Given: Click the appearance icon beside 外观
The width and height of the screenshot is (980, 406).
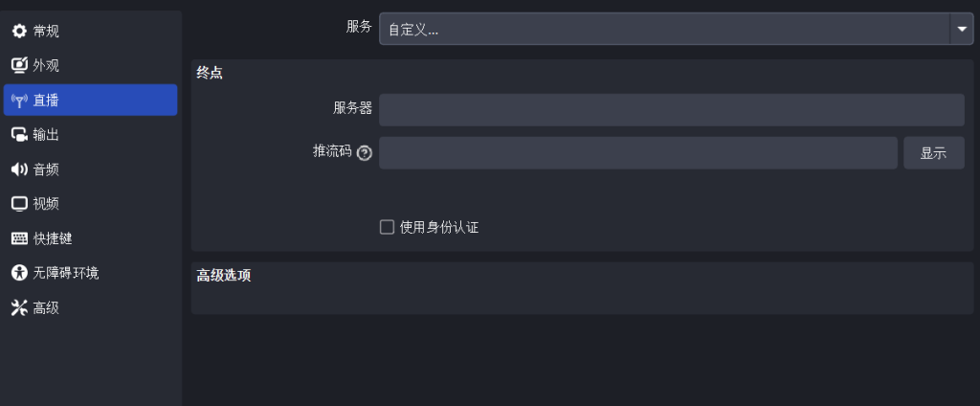Looking at the screenshot, I should click(20, 65).
